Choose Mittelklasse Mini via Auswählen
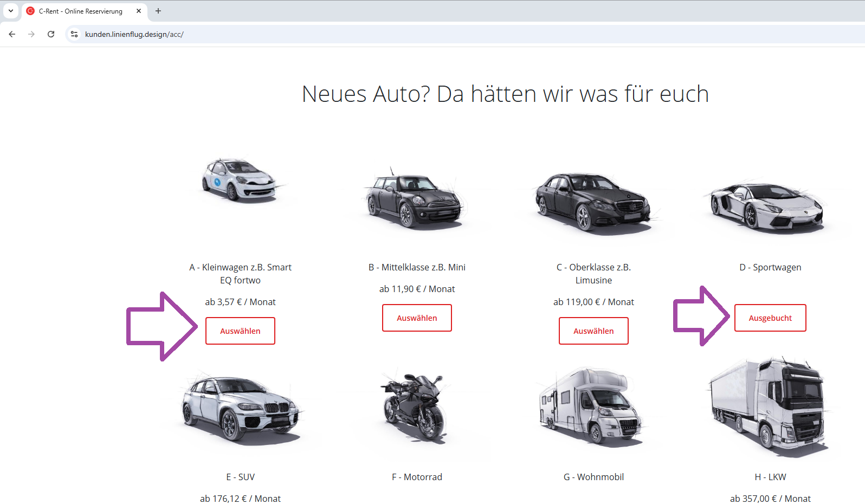Screen dimensions: 865x504 point(417,318)
